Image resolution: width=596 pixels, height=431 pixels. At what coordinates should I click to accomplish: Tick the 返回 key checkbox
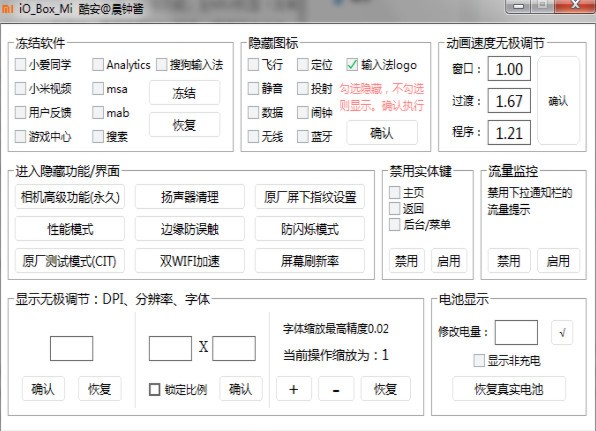[x=395, y=208]
